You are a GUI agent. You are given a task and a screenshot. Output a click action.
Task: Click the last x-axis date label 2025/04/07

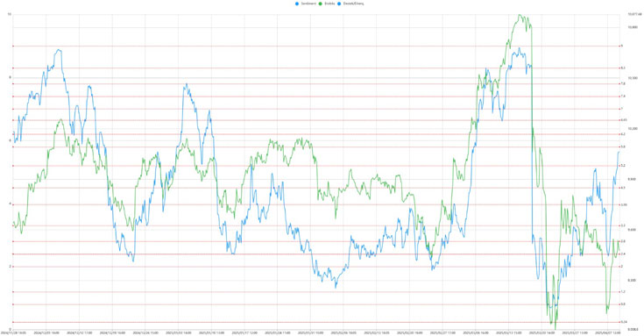pyautogui.click(x=608, y=332)
